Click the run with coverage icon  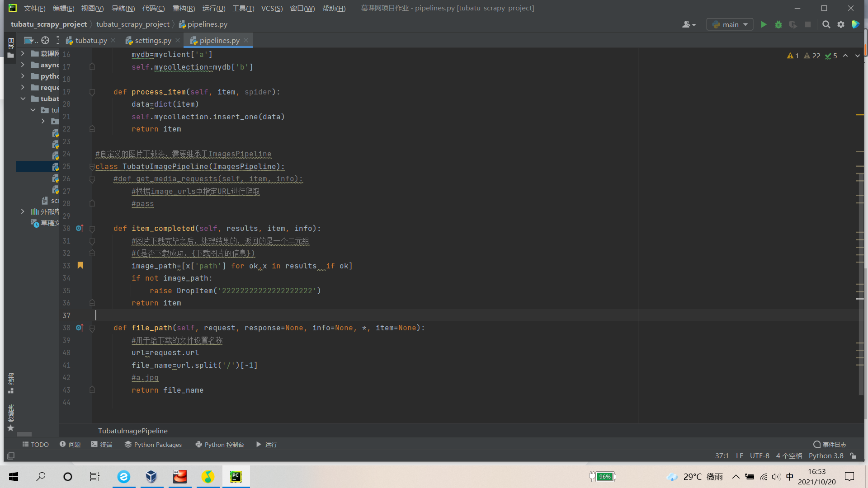(793, 24)
